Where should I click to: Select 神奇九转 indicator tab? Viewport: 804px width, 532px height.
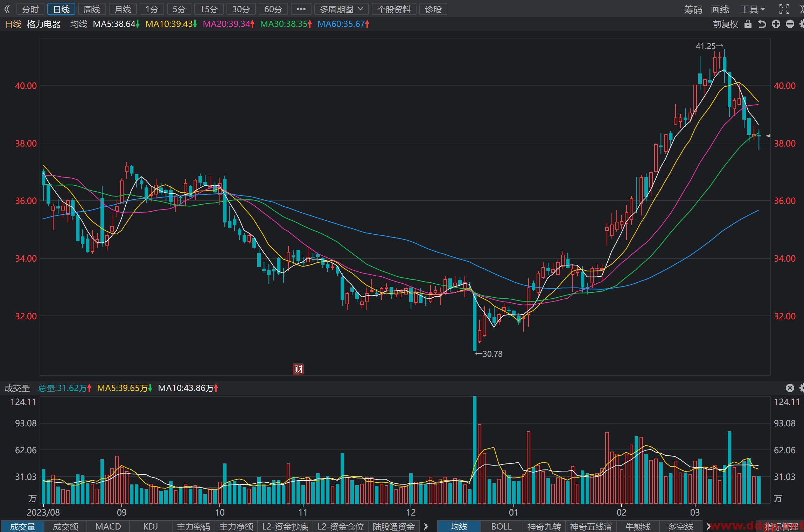[544, 526]
